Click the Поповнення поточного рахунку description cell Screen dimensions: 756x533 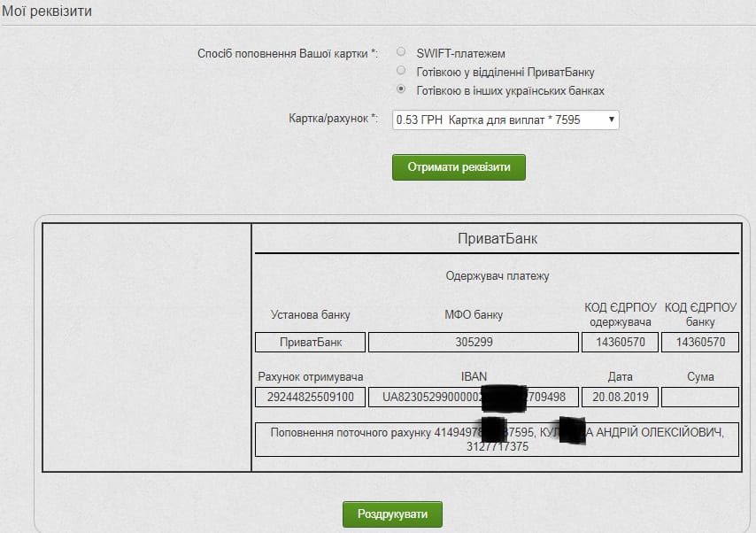pos(498,439)
